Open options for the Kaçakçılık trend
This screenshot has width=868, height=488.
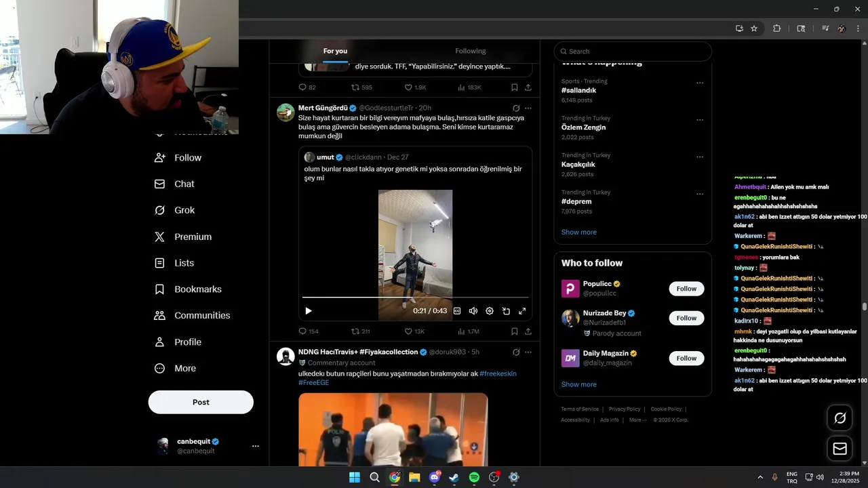coord(700,157)
